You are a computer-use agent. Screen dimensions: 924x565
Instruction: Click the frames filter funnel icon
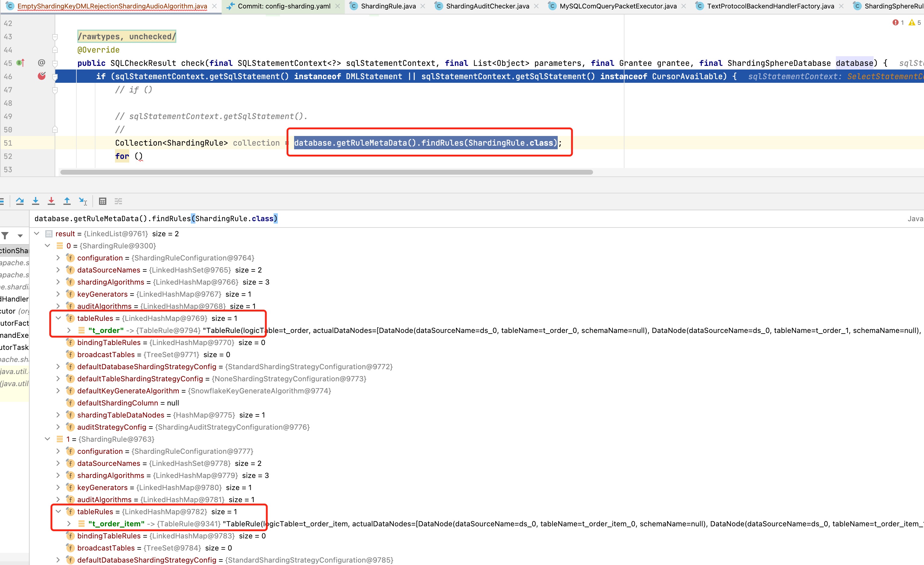[x=5, y=236]
